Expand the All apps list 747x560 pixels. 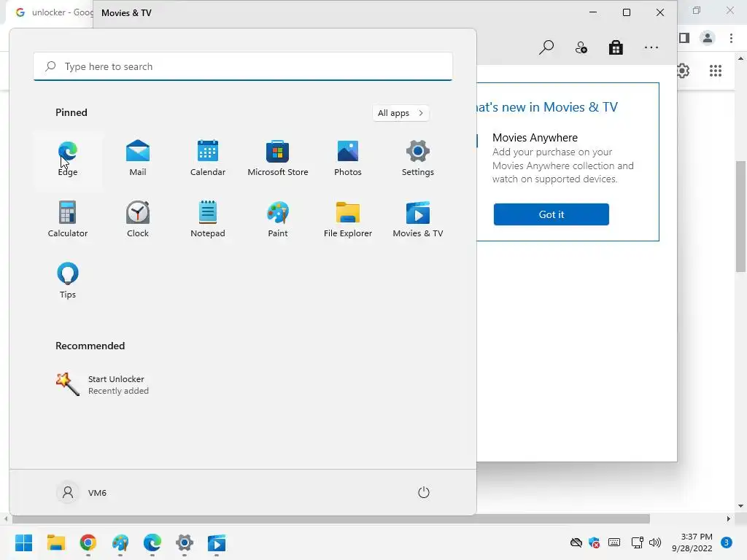point(400,113)
